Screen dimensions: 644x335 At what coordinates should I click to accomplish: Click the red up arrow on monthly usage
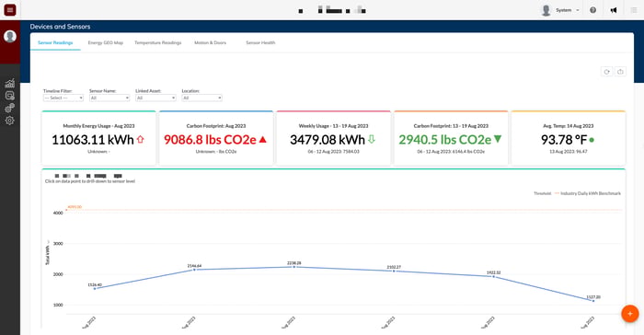tap(141, 139)
